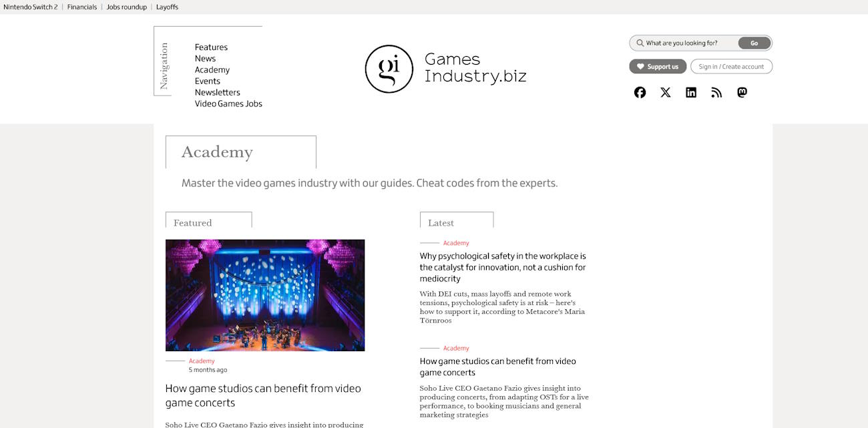Click the Go search button

coord(754,43)
